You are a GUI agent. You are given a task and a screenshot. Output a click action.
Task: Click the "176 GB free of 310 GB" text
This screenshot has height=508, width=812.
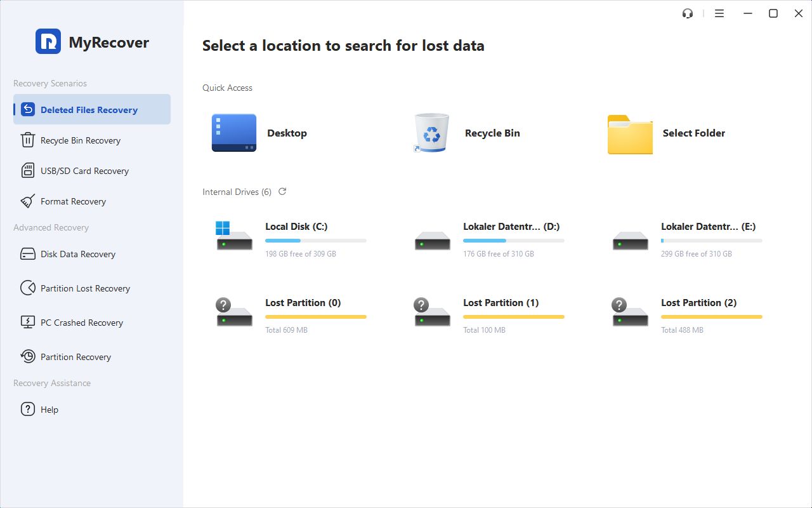coord(499,253)
